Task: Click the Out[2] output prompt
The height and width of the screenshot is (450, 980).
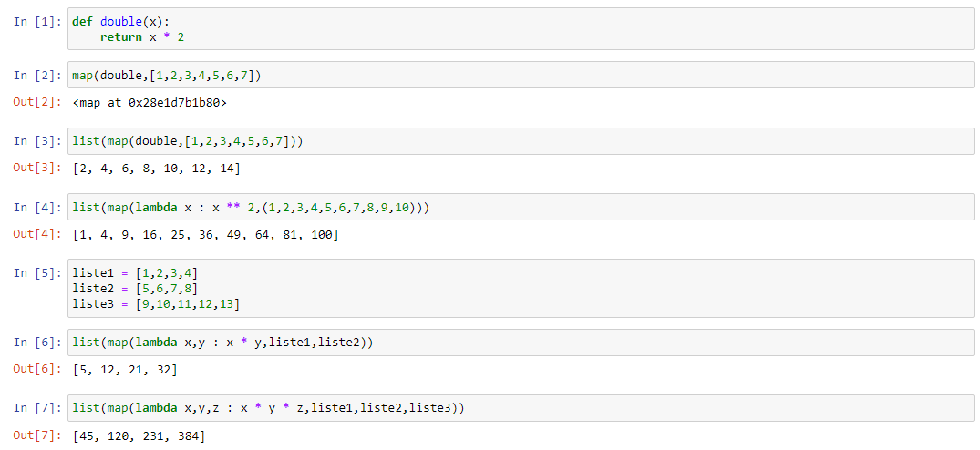Action: [x=37, y=102]
